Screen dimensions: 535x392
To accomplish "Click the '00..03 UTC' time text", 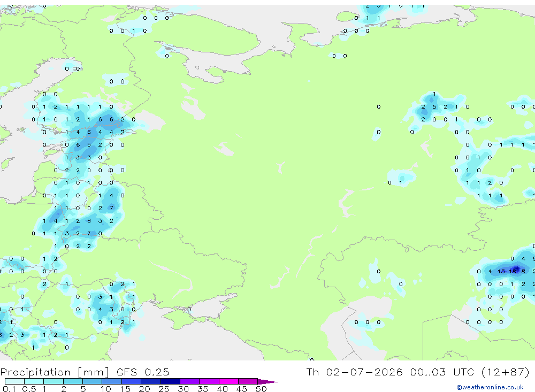I will click(442, 372).
